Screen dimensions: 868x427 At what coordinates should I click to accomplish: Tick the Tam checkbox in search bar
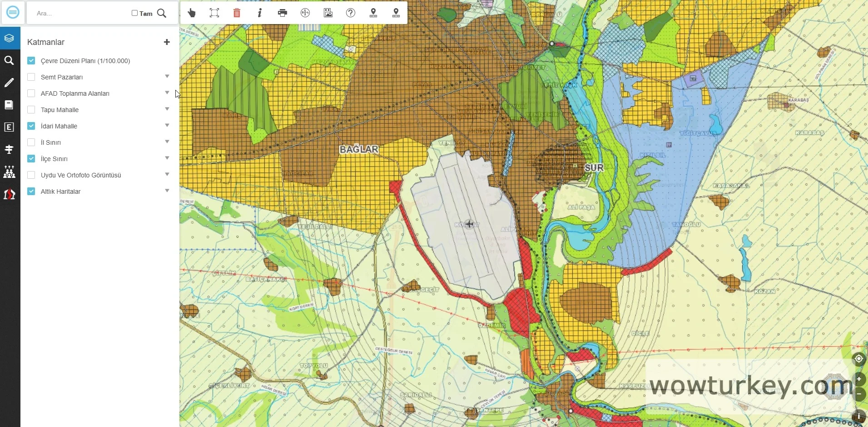point(134,13)
